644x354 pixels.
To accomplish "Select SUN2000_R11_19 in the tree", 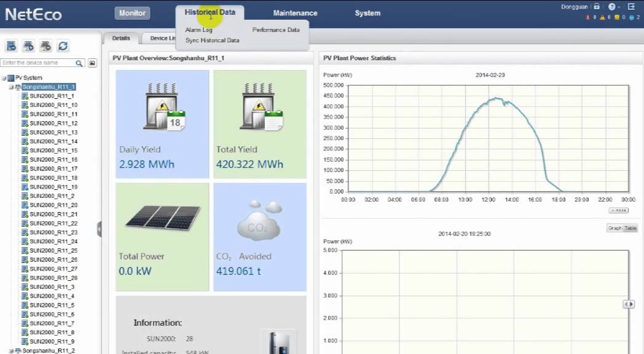I will 53,187.
